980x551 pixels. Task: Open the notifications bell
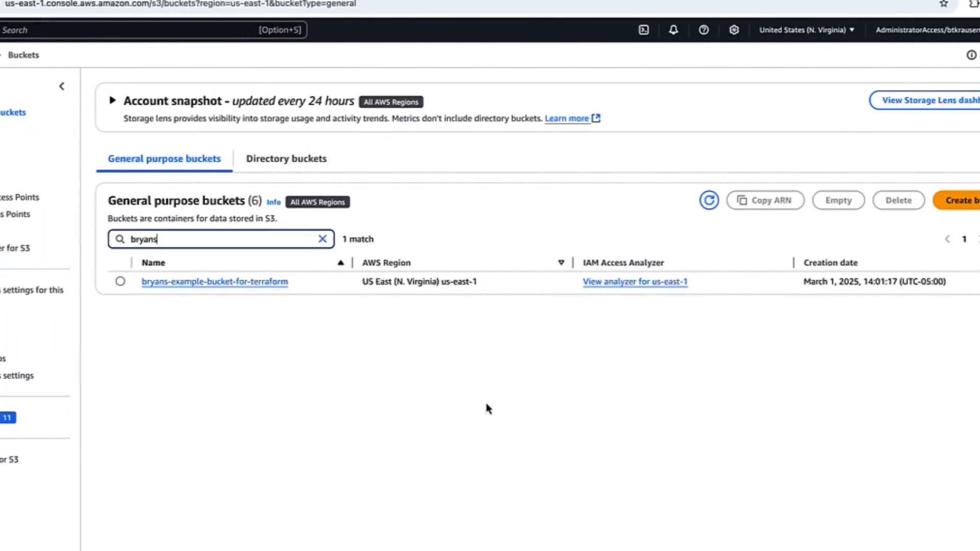674,30
